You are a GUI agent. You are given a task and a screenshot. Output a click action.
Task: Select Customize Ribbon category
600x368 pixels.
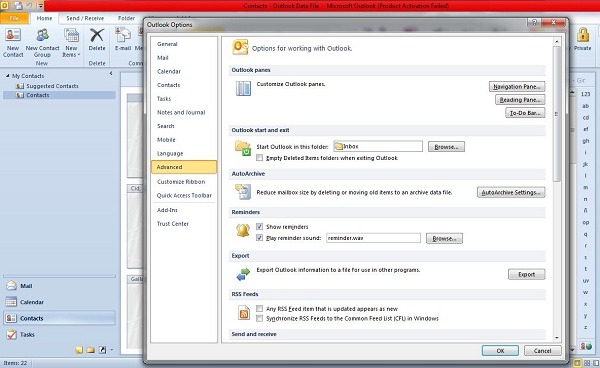[184, 182]
